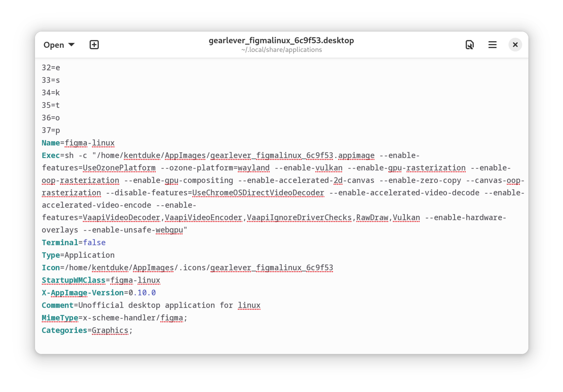Close the text editor window
The height and width of the screenshot is (392, 563).
click(515, 45)
